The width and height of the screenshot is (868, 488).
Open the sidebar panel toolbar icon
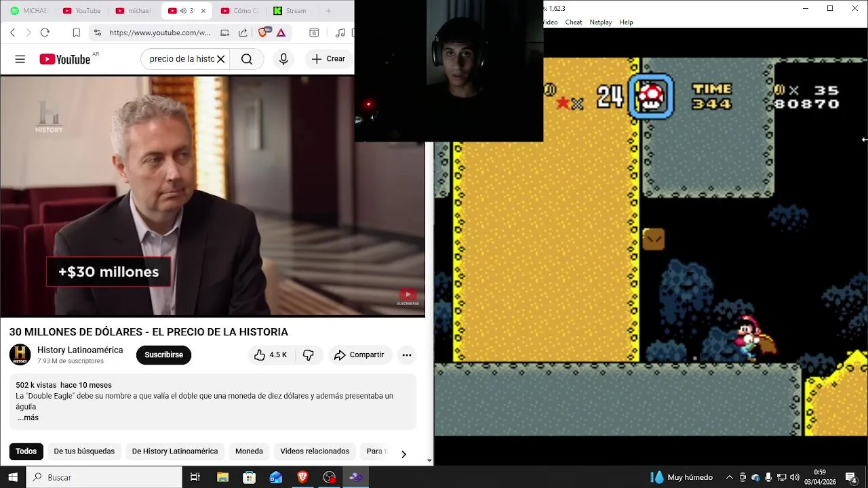[314, 33]
